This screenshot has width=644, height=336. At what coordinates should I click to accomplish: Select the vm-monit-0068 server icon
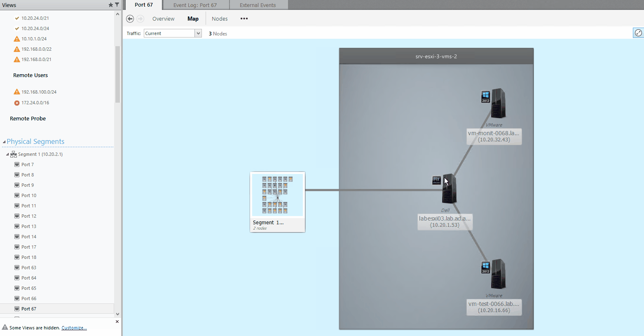tap(498, 103)
